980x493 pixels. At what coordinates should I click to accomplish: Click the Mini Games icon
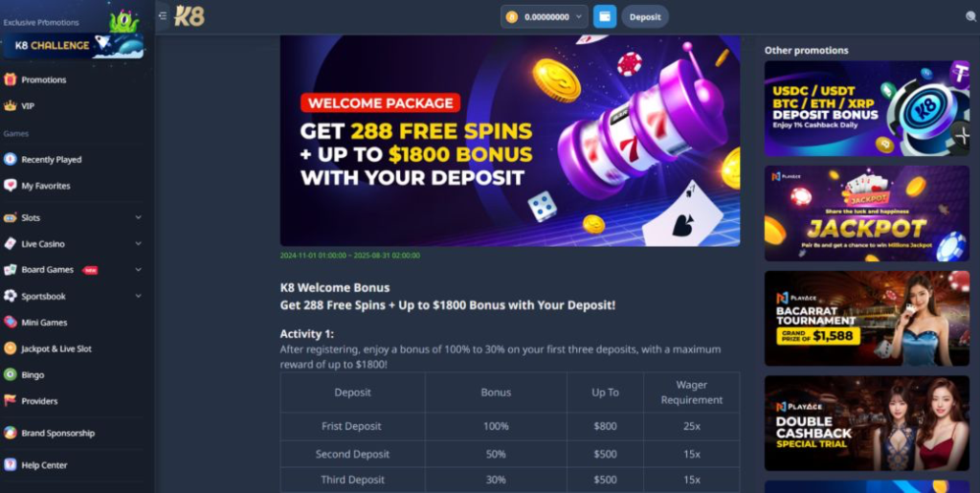point(10,323)
